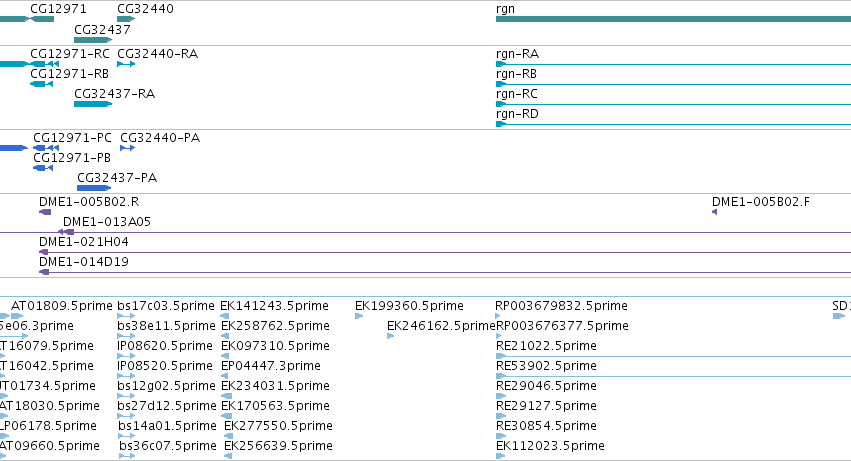Select the CG32437 gene glyph
This screenshot has height=461, width=851.
coord(93,40)
